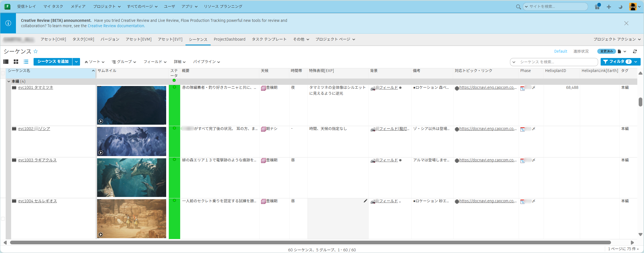Open the グループ dropdown
Screen dimensions: 644x253
[x=124, y=62]
